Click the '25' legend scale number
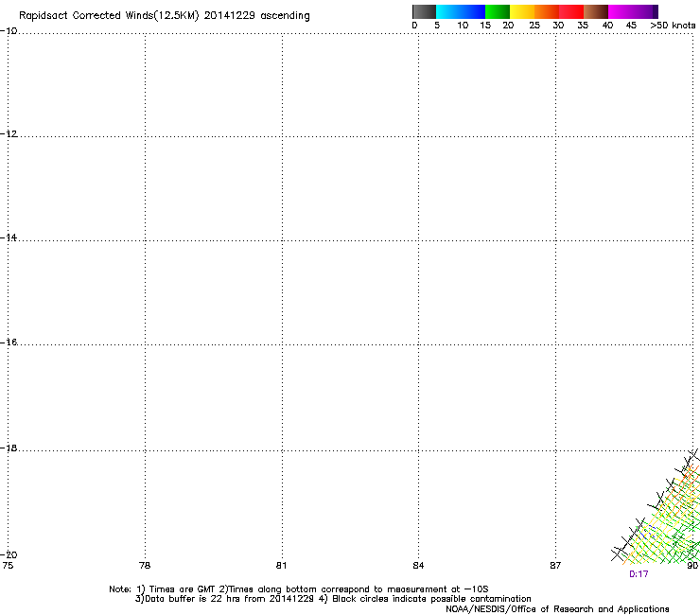 534,26
